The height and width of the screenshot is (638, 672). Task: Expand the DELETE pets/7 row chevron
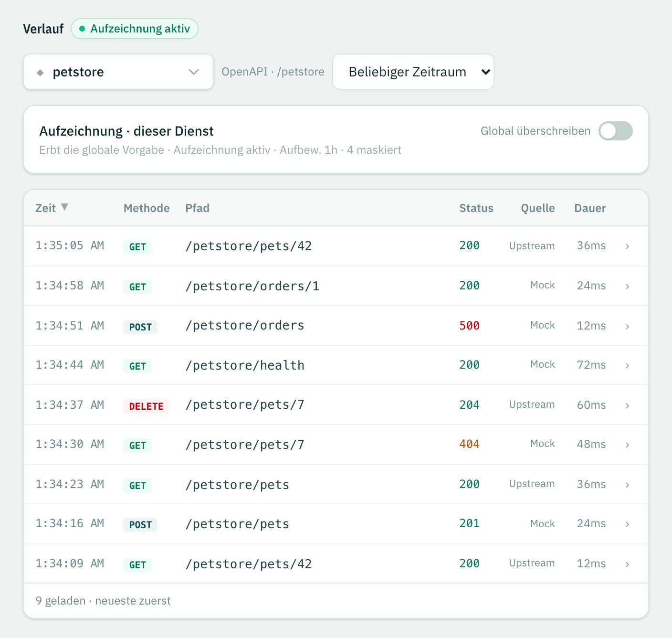(627, 406)
